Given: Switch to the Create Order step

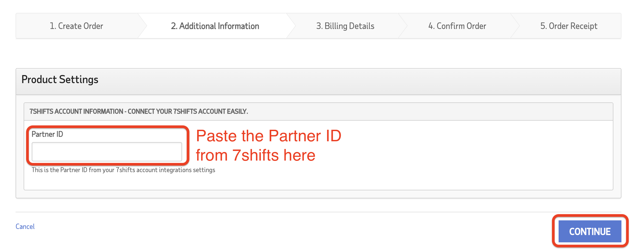Looking at the screenshot, I should 76,26.
